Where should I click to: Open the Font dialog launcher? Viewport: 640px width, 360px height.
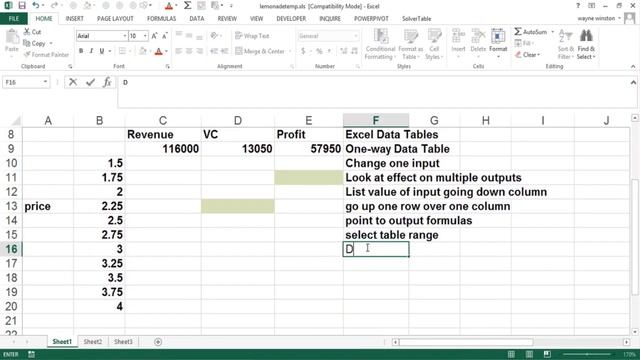[168, 66]
